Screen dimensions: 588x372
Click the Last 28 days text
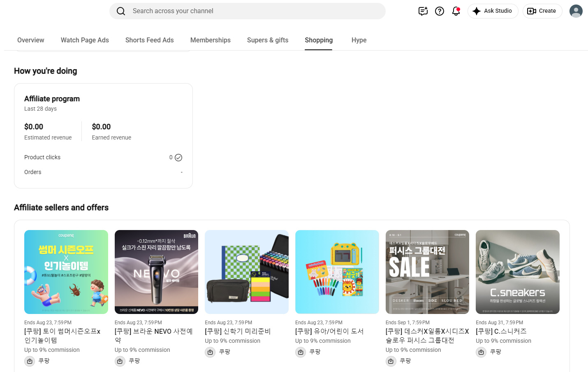pos(40,109)
